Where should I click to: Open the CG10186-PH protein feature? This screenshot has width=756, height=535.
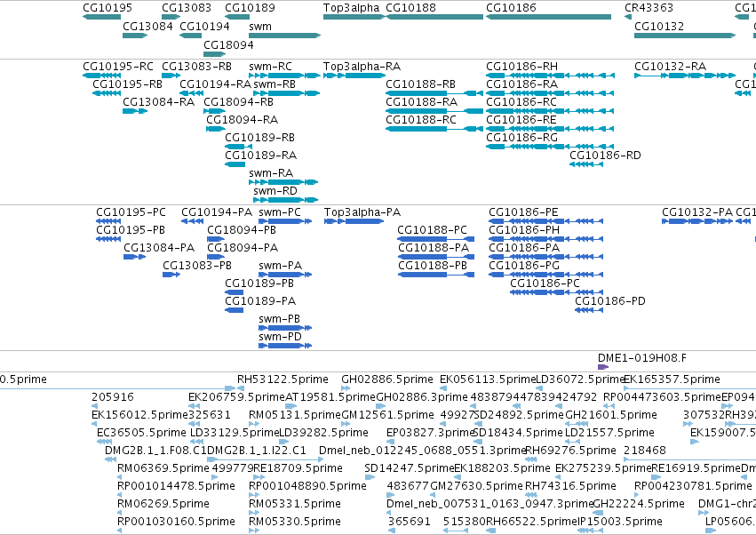pos(545,239)
